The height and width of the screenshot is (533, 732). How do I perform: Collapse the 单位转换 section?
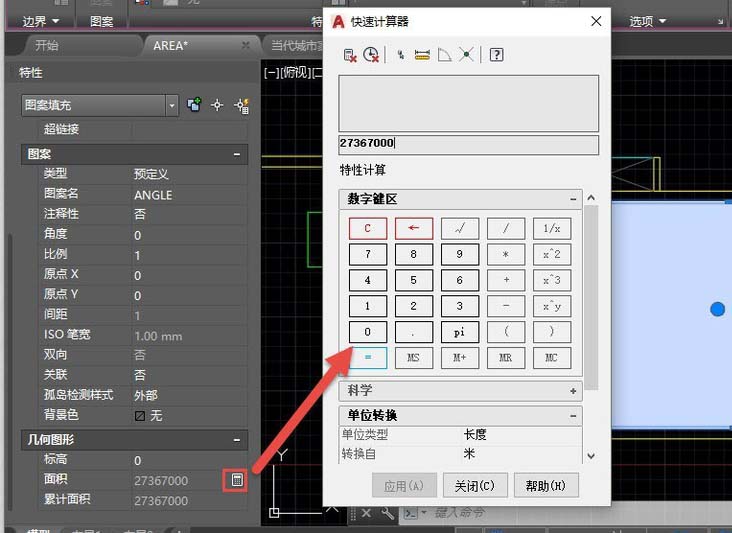[573, 415]
